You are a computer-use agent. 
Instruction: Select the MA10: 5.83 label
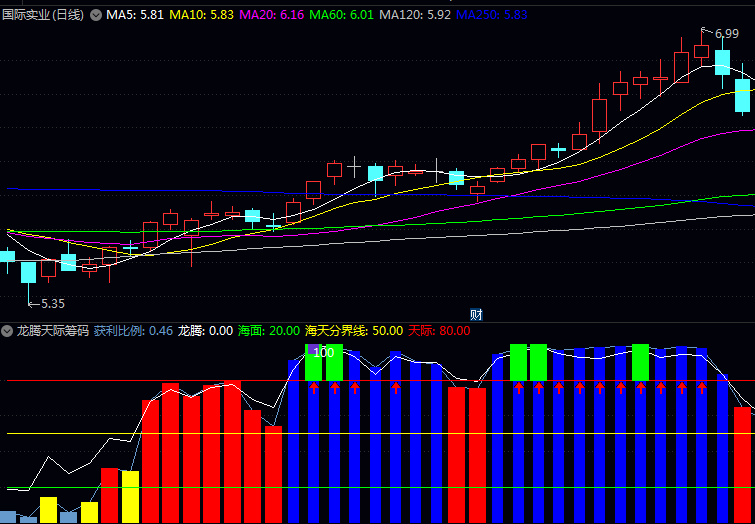tap(199, 15)
